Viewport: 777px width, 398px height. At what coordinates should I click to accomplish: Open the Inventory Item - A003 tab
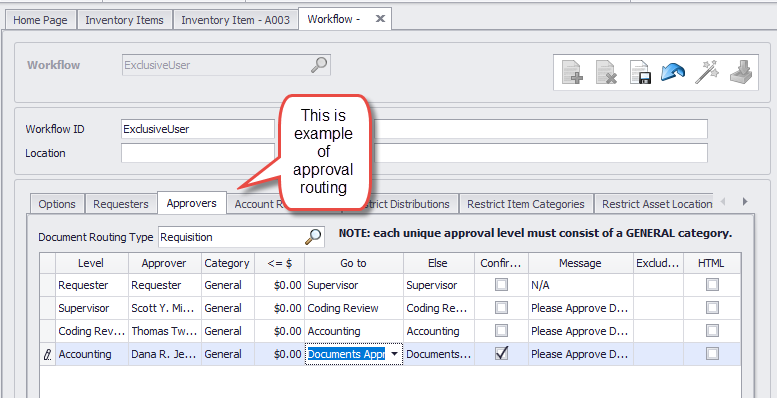(x=235, y=20)
